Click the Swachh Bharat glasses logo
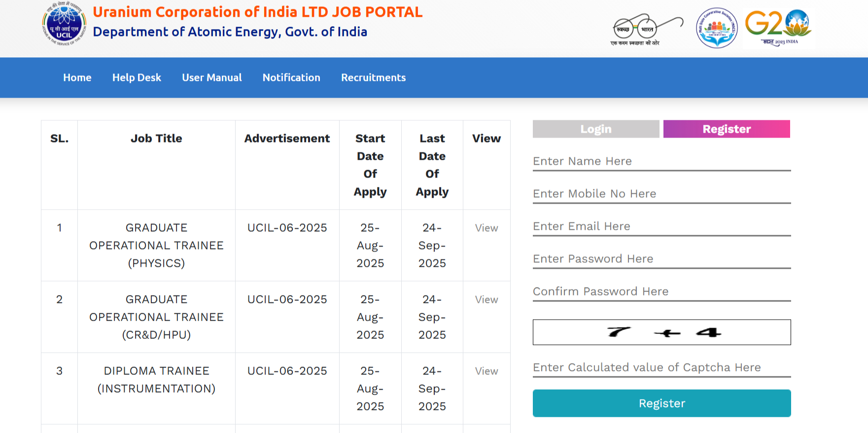The width and height of the screenshot is (868, 433). coord(647,30)
